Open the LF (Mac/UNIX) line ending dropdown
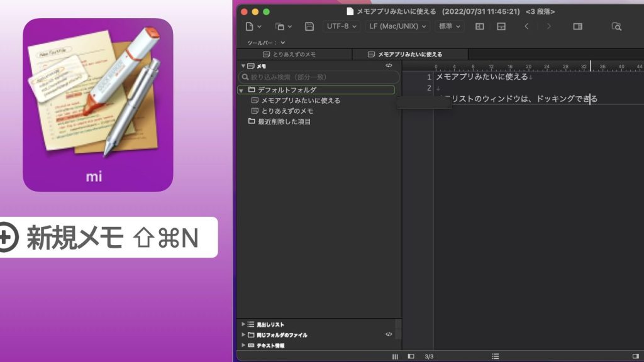 coord(397,26)
